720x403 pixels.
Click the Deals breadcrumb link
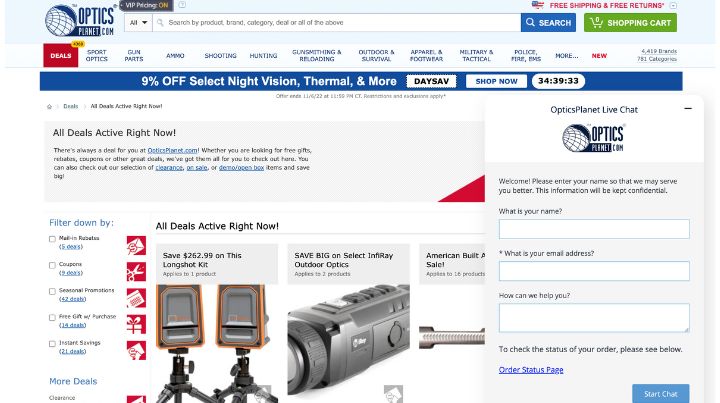[x=71, y=106]
